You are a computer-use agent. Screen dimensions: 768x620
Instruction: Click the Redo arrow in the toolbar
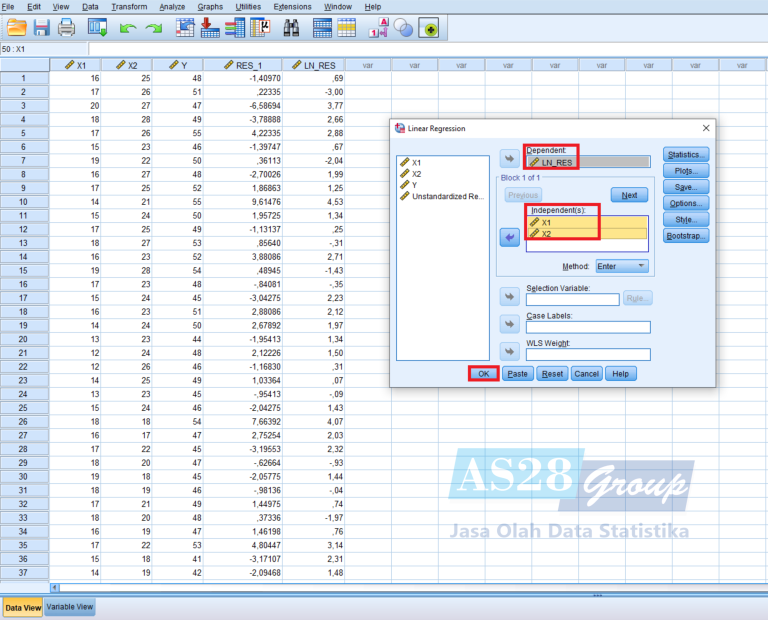[x=153, y=28]
